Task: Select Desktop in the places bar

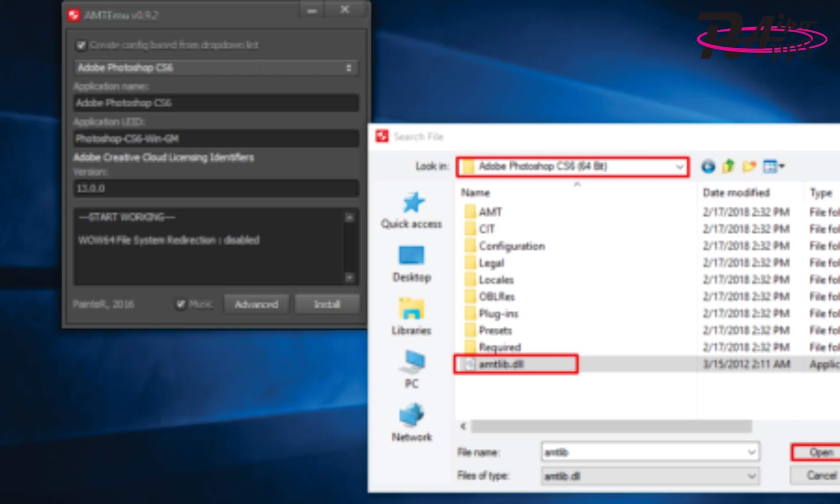Action: click(412, 264)
